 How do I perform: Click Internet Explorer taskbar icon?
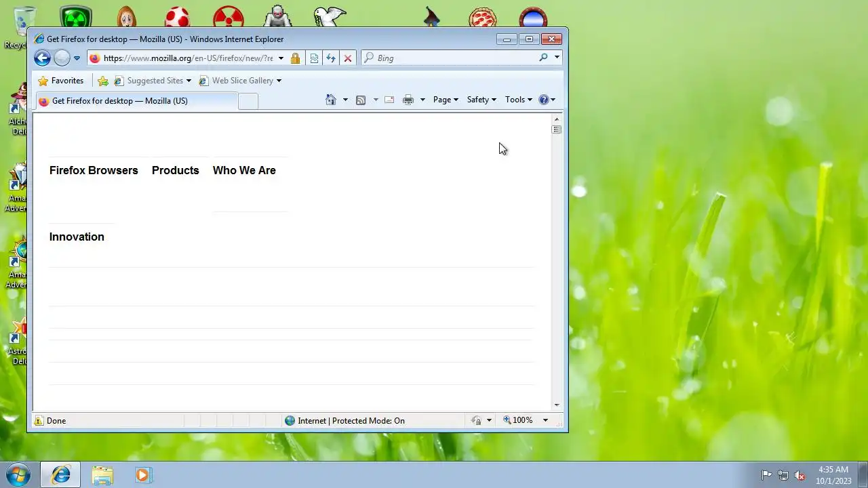pyautogui.click(x=61, y=475)
